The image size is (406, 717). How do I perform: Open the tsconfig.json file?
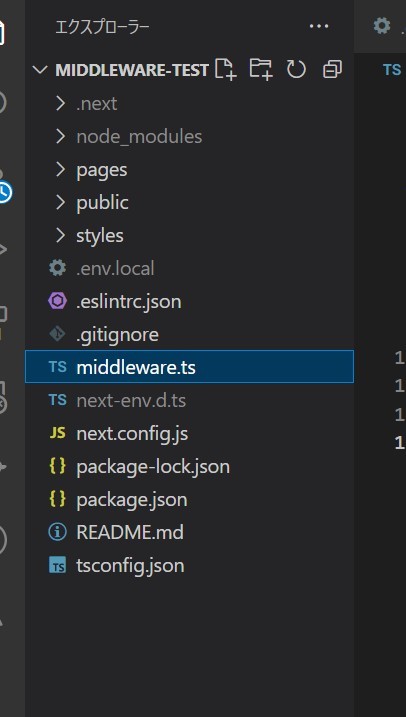pos(189,566)
